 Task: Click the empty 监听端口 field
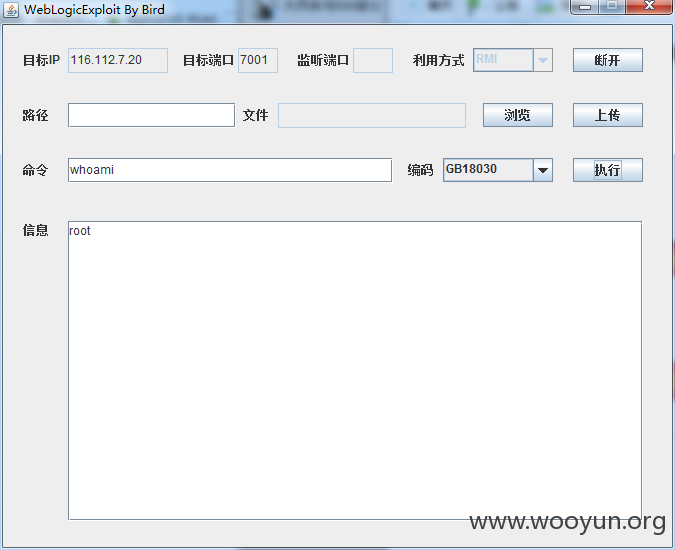373,60
